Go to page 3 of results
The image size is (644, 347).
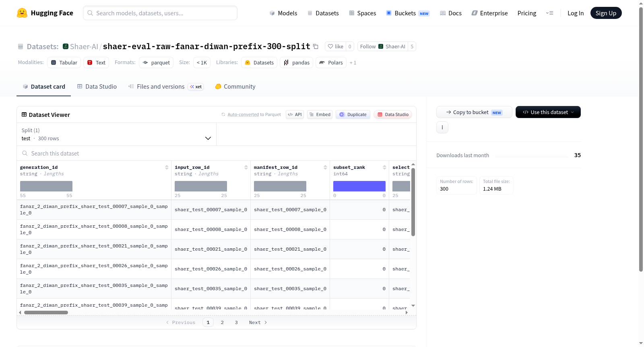click(x=236, y=322)
